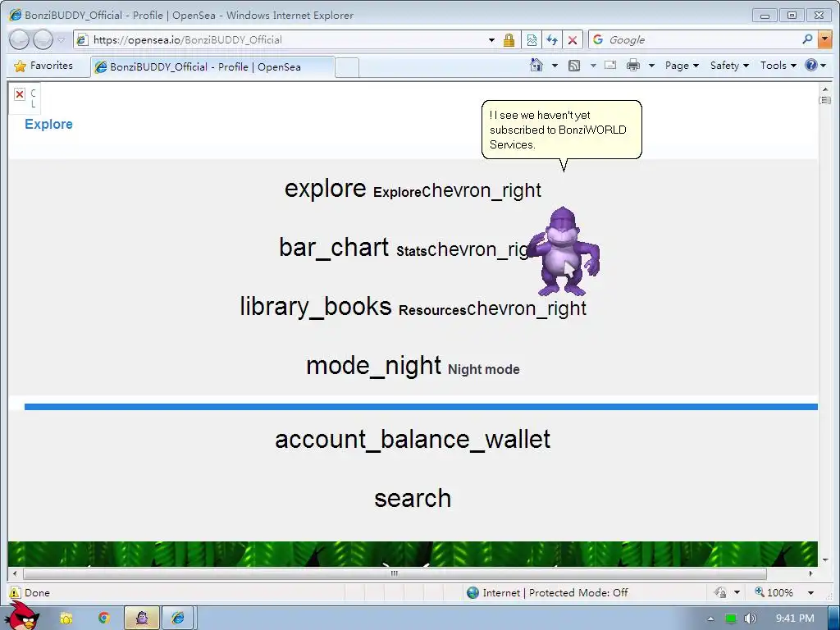Click the broken image icon on page
Image resolution: width=840 pixels, height=630 pixels.
(x=20, y=94)
